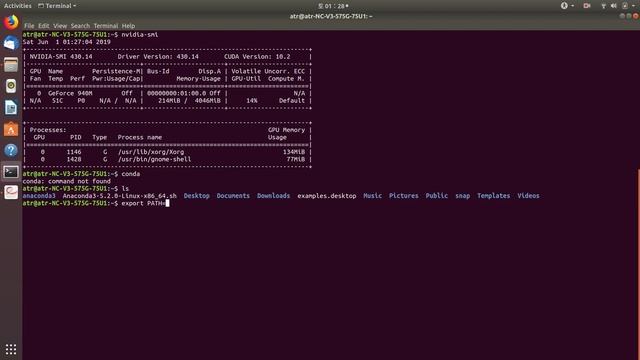This screenshot has height=360, width=640.
Task: Click the Terminal icon in the dock
Action: pyautogui.click(x=11, y=172)
